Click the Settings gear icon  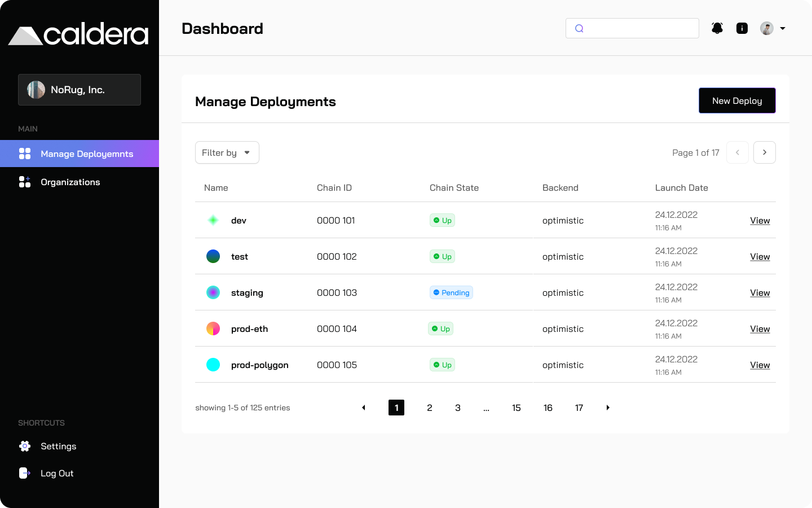pyautogui.click(x=25, y=446)
